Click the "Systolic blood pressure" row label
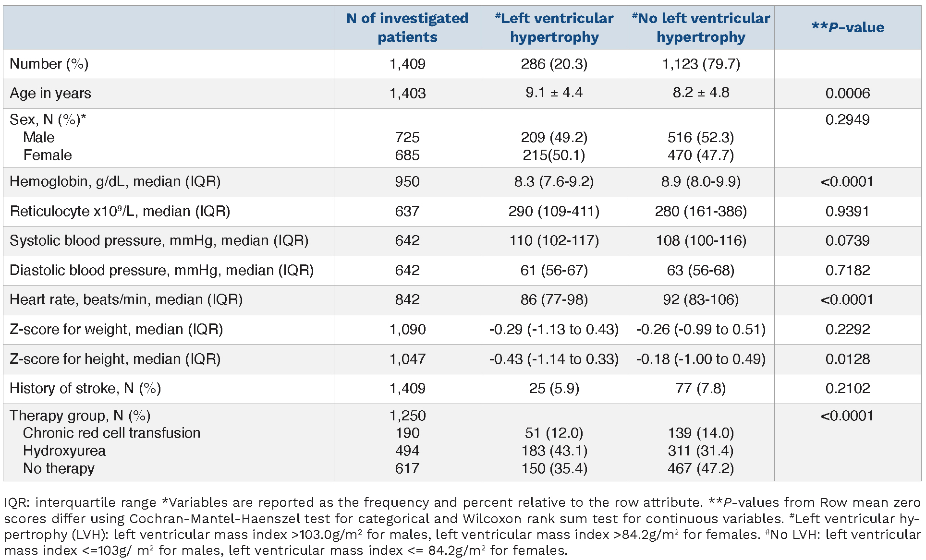Screen dimensions: 926x560 (159, 240)
